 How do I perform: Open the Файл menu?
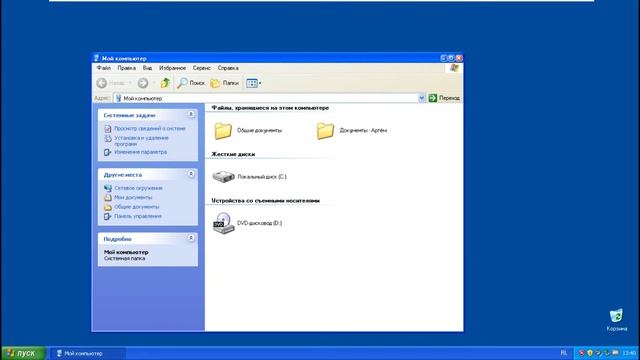coord(104,68)
